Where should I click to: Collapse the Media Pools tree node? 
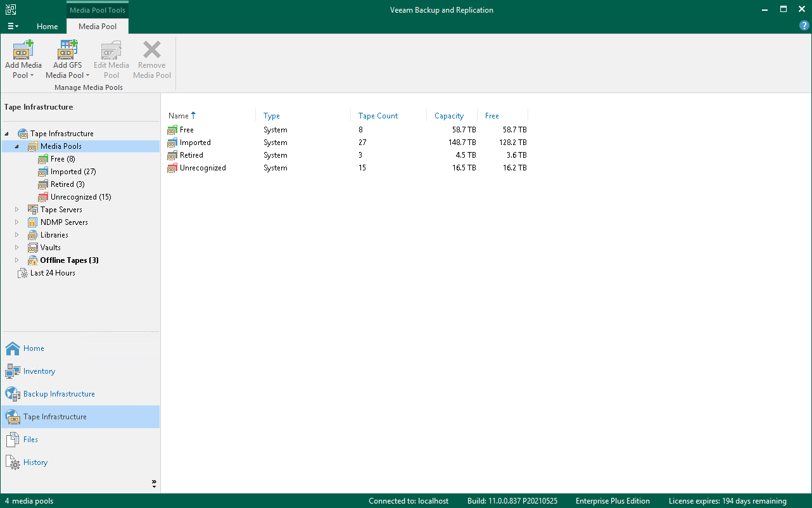16,146
